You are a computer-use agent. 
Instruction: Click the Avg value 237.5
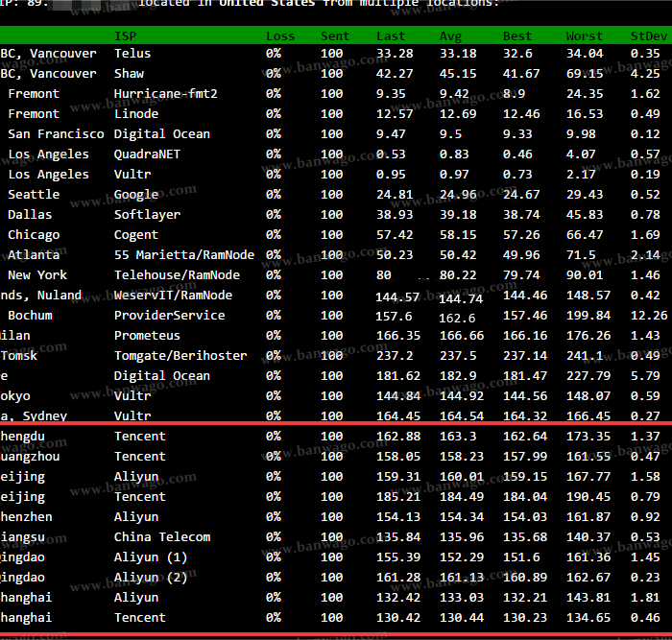pos(458,356)
